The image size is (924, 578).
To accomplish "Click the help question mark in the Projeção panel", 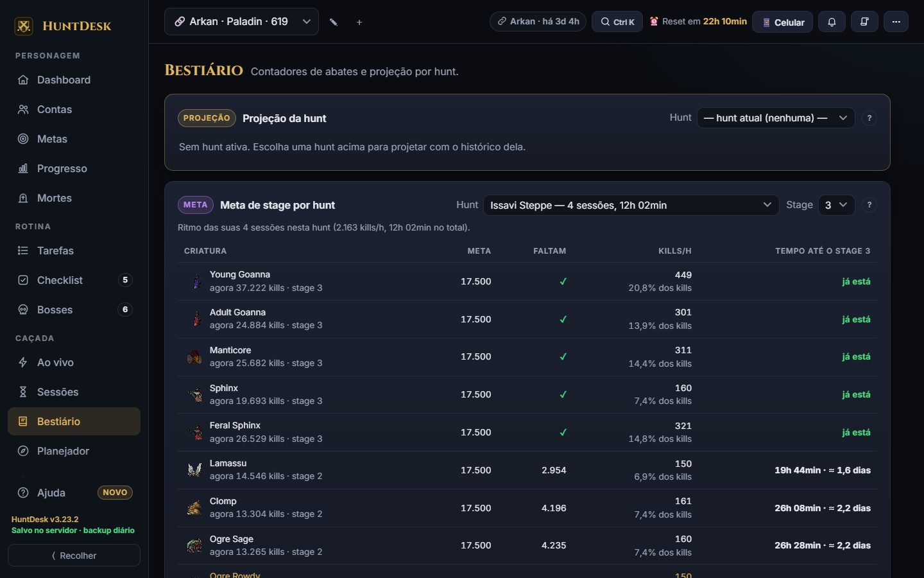I will [869, 118].
